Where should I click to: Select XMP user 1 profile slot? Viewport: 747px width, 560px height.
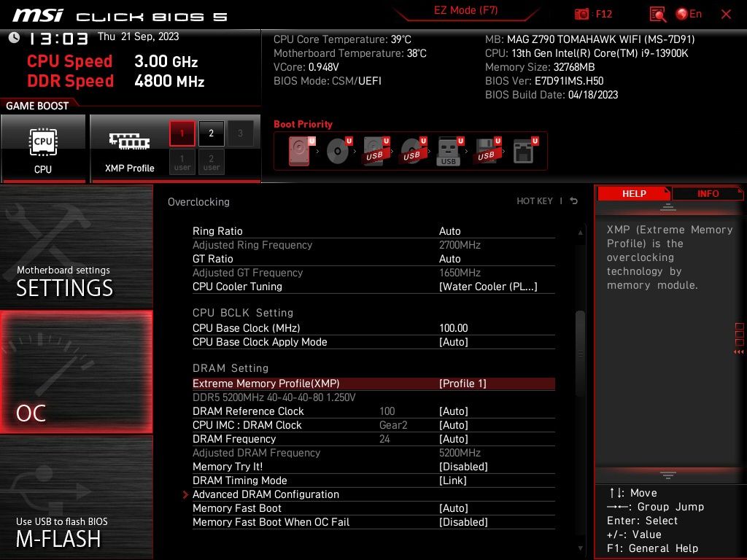(x=182, y=162)
